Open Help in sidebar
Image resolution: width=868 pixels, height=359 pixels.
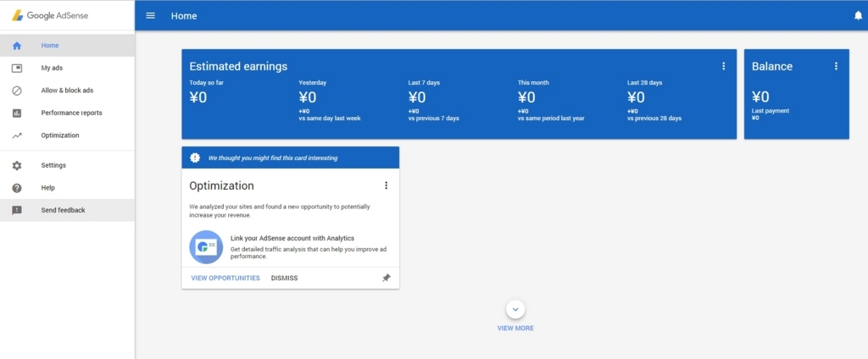coord(67,188)
